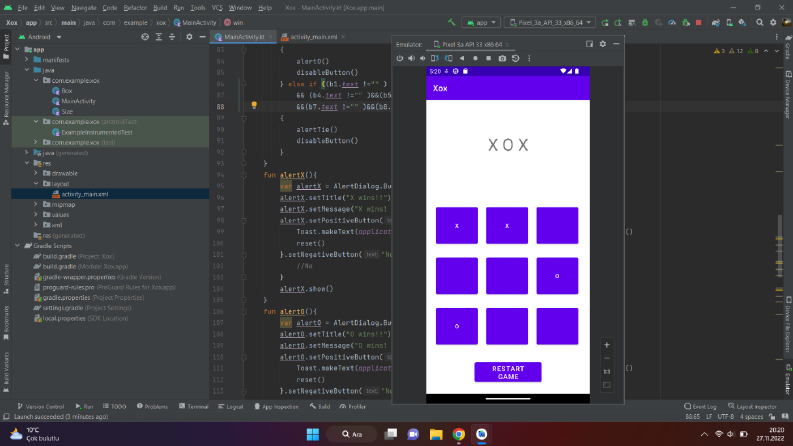The image size is (793, 446).
Task: Open the Terminal tool window tab
Action: point(194,407)
